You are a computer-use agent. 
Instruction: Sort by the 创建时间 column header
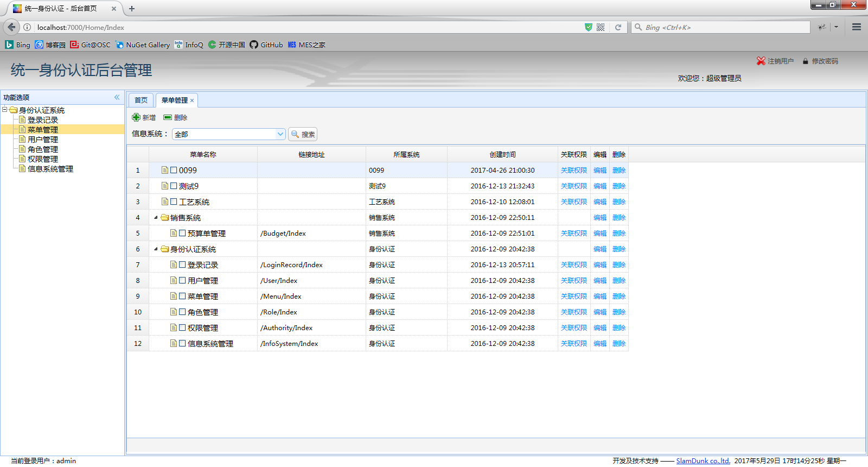click(502, 154)
